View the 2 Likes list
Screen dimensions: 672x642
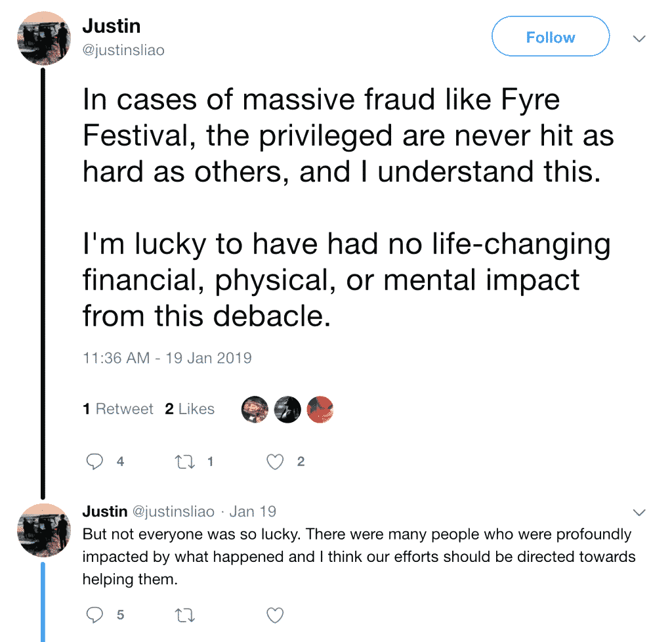tap(190, 409)
